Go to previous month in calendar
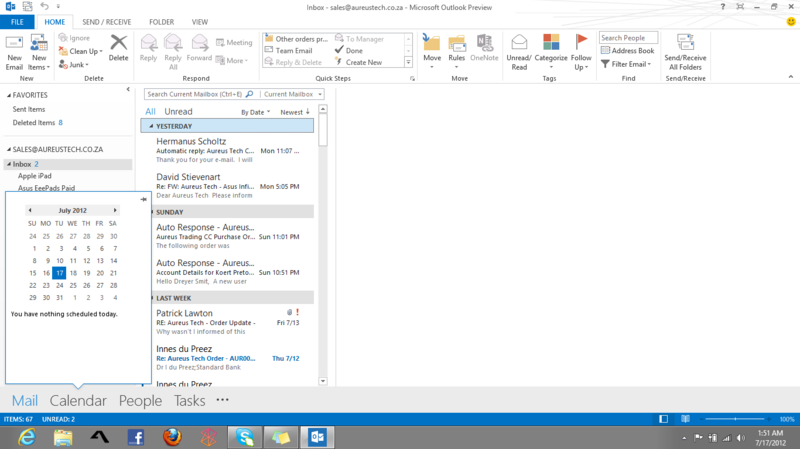 (30, 210)
